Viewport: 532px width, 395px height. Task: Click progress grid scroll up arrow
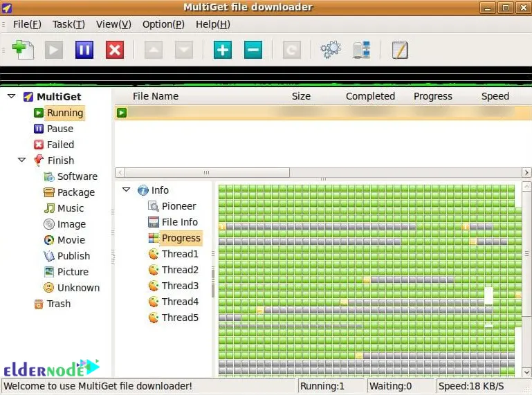[526, 186]
